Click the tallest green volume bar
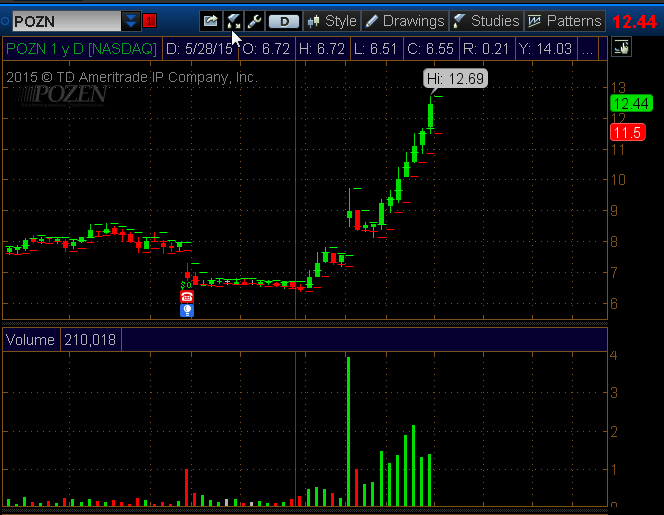Screen dimensions: 664x515 (349, 431)
